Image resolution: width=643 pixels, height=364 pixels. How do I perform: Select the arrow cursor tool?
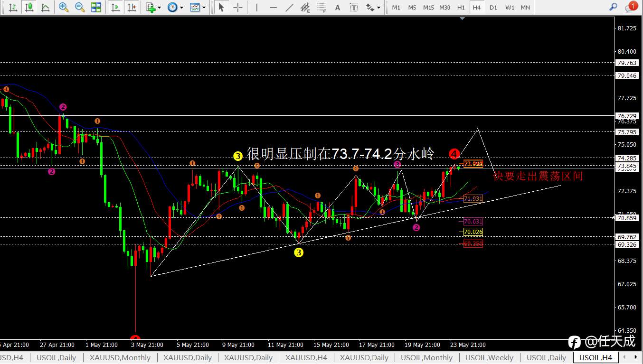[x=221, y=7]
